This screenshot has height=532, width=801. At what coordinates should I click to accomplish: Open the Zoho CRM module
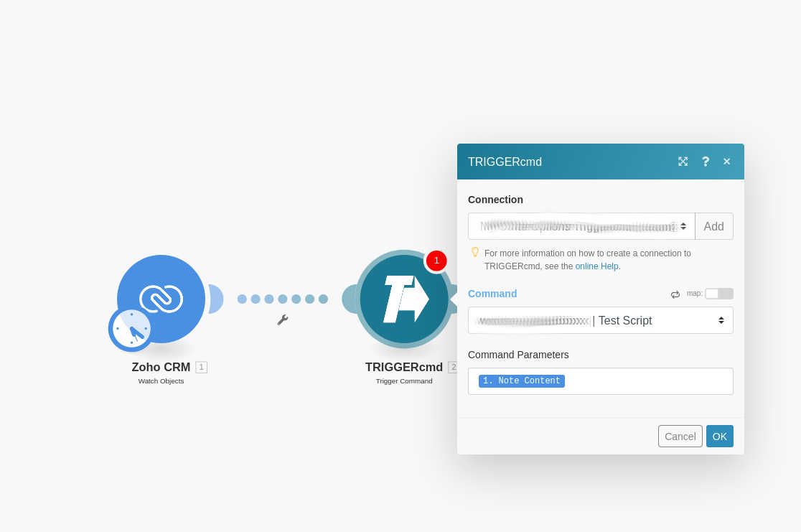(x=161, y=299)
